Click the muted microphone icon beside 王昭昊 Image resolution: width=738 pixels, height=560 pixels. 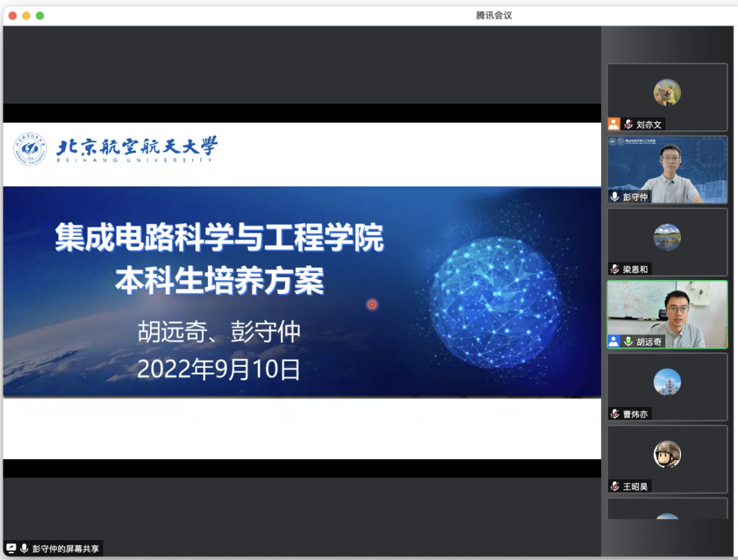point(614,486)
